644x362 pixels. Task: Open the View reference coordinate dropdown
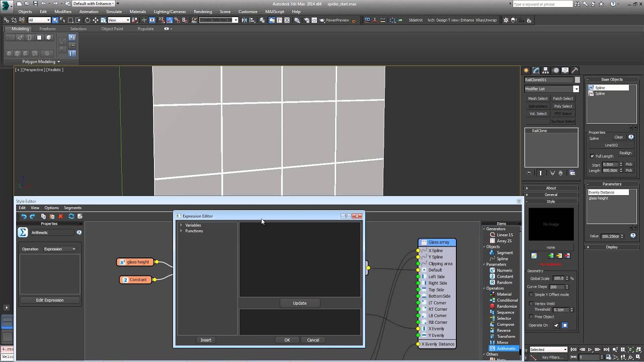(119, 20)
